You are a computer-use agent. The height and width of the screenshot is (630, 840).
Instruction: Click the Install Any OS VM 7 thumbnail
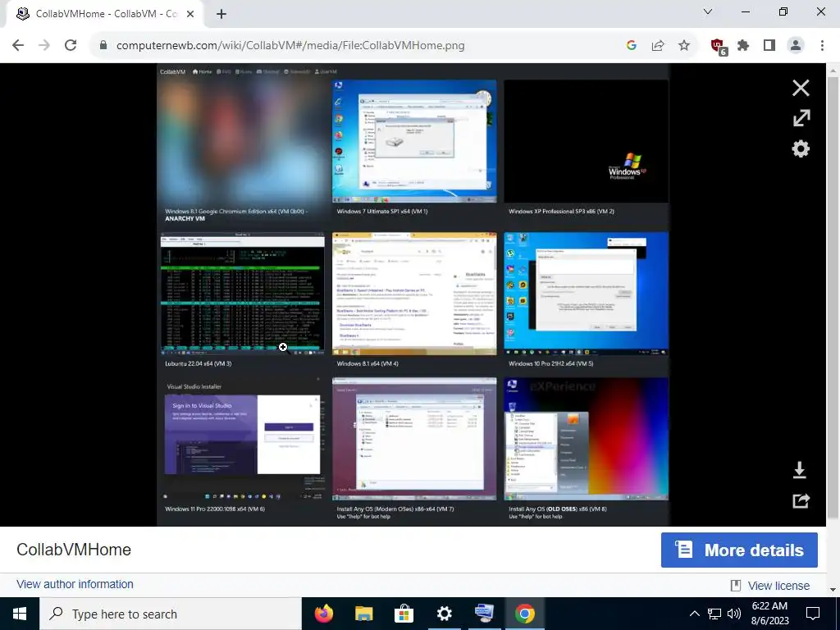click(x=414, y=439)
